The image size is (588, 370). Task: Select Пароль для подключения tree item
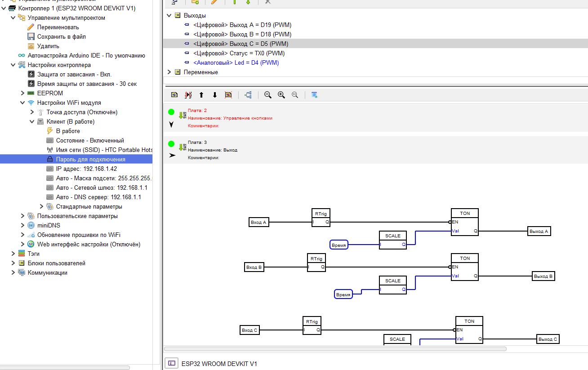click(90, 159)
